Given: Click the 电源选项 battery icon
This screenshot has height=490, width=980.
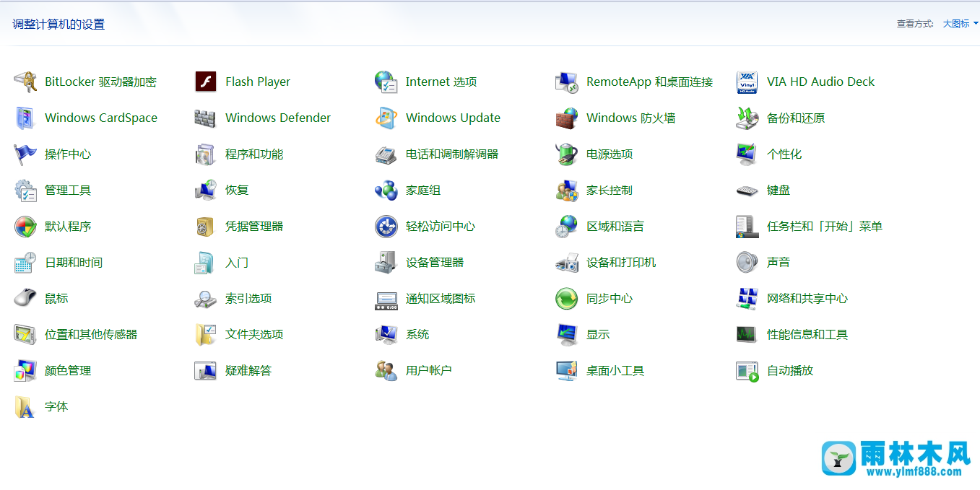Looking at the screenshot, I should (x=567, y=154).
